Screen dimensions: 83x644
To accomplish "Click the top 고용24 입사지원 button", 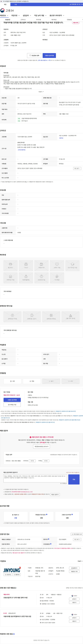I will (x=49, y=56).
